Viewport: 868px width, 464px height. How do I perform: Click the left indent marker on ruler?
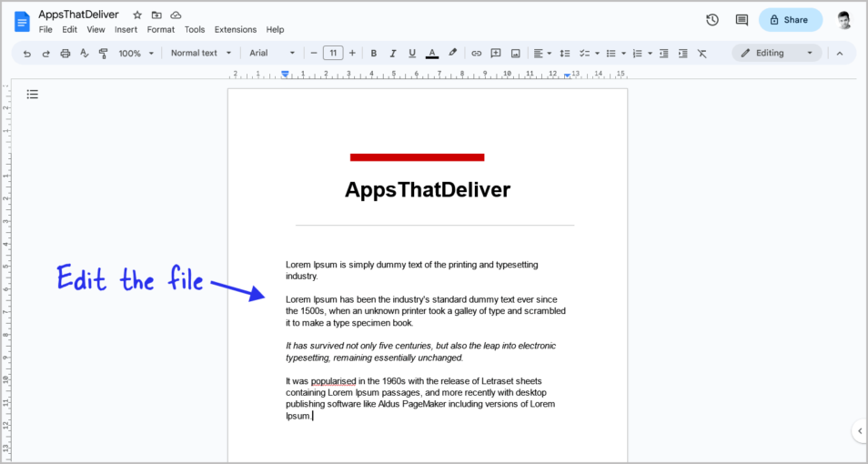tap(285, 73)
